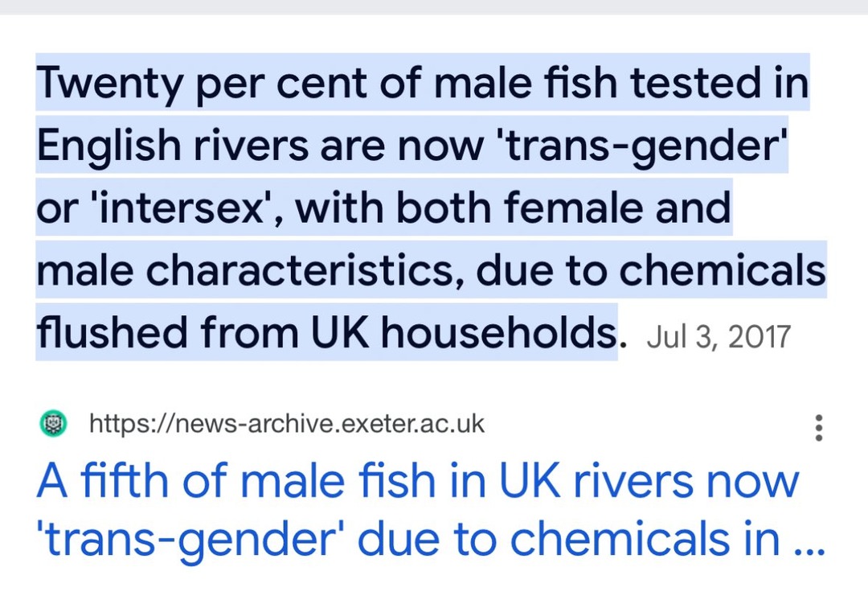Click the Exeter site favicon icon
This screenshot has width=868, height=600.
click(53, 424)
